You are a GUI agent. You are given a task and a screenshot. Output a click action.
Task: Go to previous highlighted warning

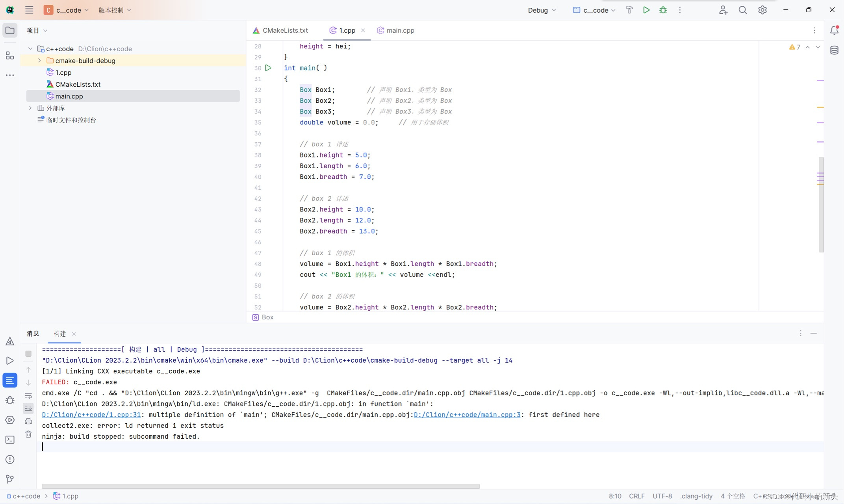[x=807, y=47]
